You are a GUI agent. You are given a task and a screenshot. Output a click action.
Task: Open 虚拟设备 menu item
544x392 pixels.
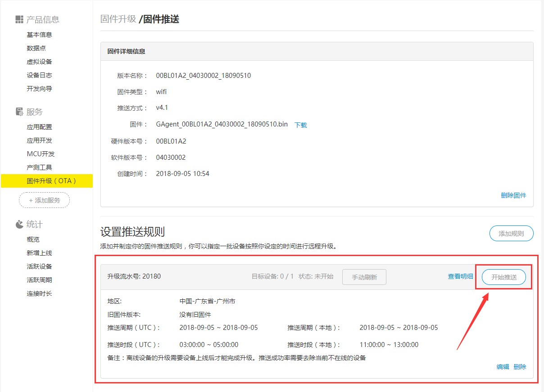click(x=39, y=62)
